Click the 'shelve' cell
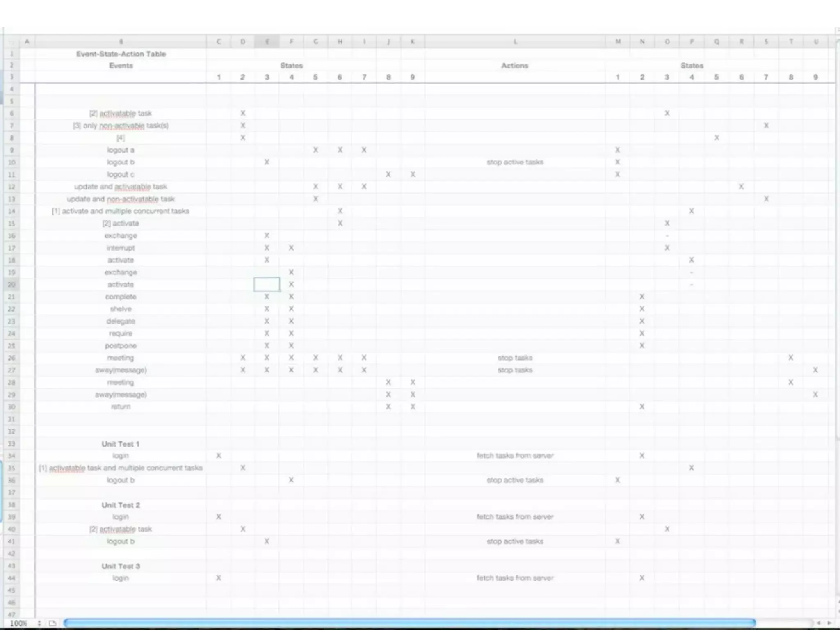Screen dimensions: 840x630 tap(121, 309)
